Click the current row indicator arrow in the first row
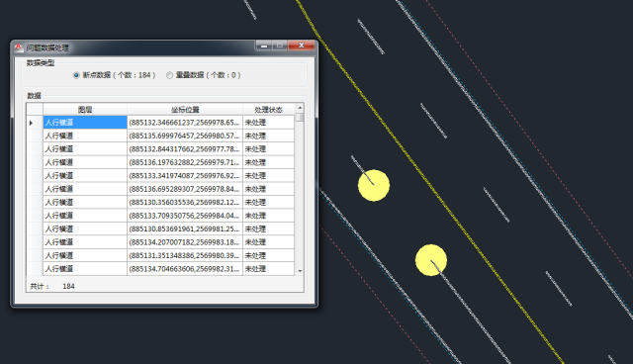The image size is (633, 364). click(31, 123)
